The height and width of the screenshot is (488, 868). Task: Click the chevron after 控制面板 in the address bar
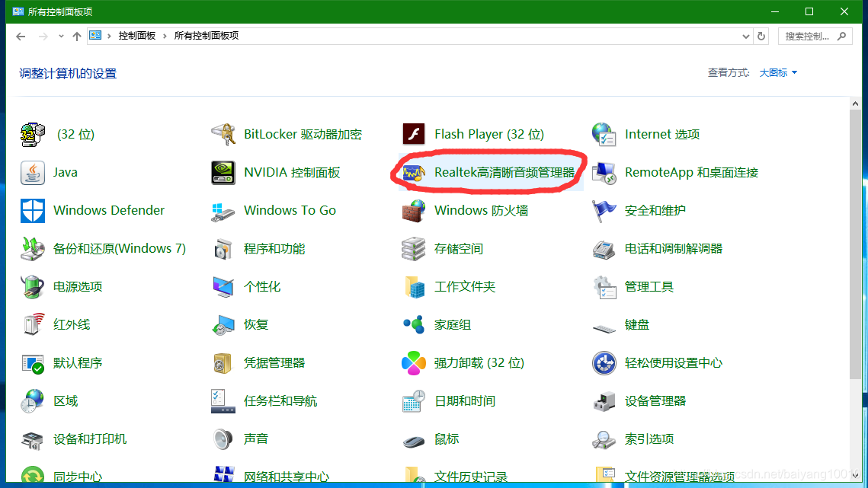click(165, 36)
